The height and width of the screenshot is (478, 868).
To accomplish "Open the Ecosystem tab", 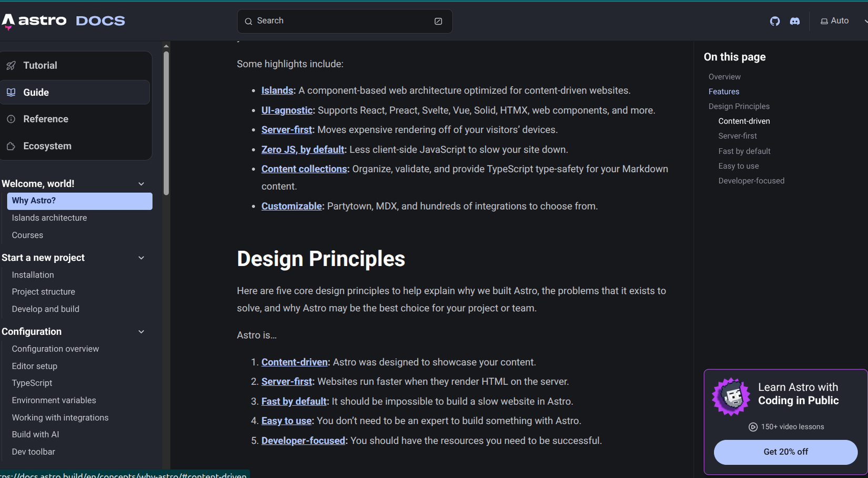I will coord(75,146).
